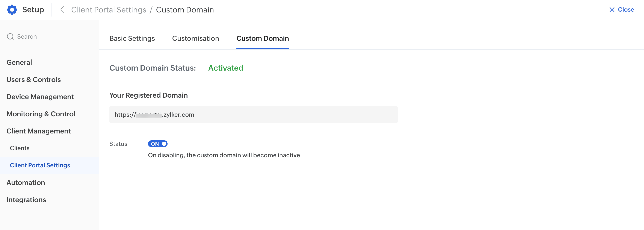Toggle the custom domain Status switch
Screen dimensions: 644x230
click(157, 144)
